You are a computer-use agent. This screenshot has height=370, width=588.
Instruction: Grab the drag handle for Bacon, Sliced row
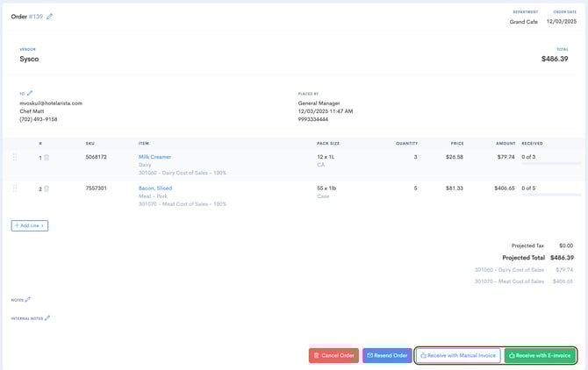(x=14, y=189)
